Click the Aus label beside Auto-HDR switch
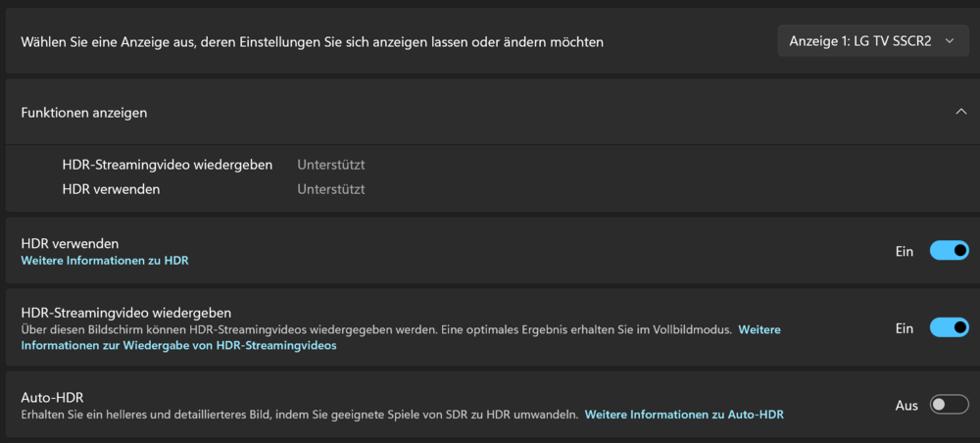 pyautogui.click(x=906, y=405)
